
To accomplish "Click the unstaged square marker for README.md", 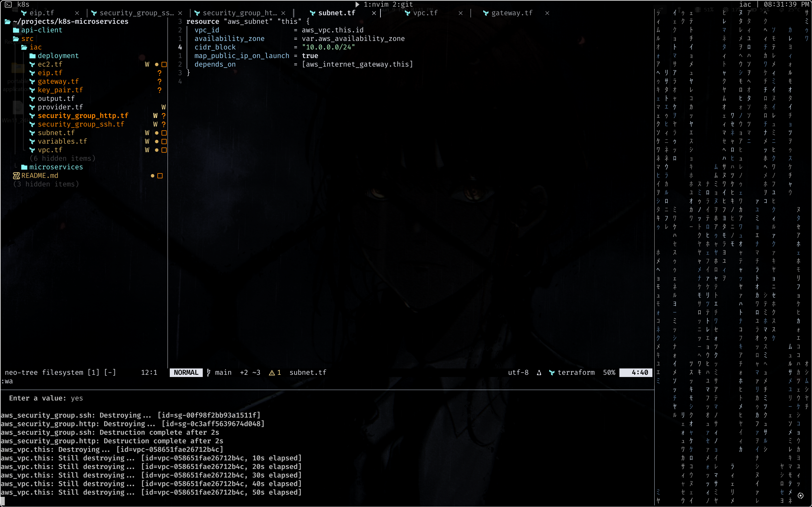I will [160, 176].
